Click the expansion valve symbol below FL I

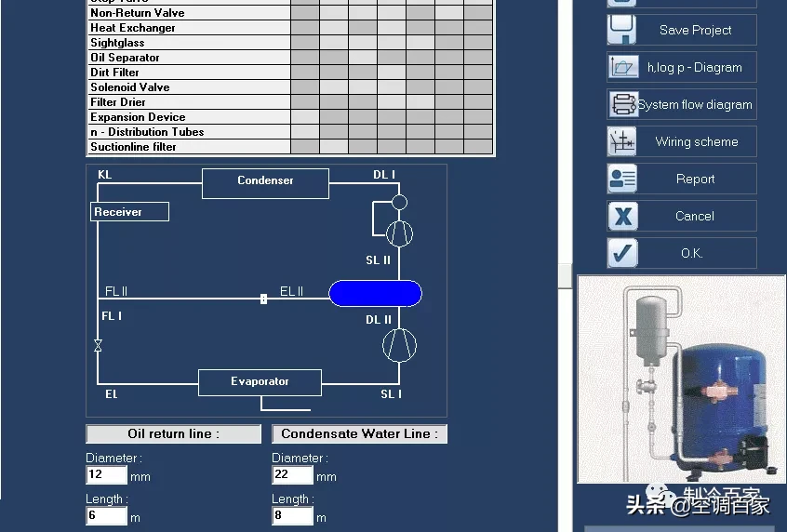pos(98,345)
